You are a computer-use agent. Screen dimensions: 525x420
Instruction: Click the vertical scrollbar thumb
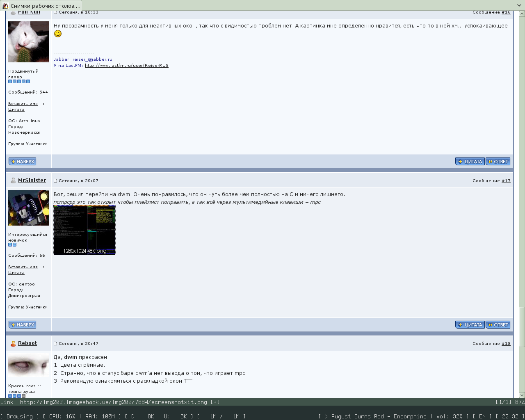tap(522, 327)
